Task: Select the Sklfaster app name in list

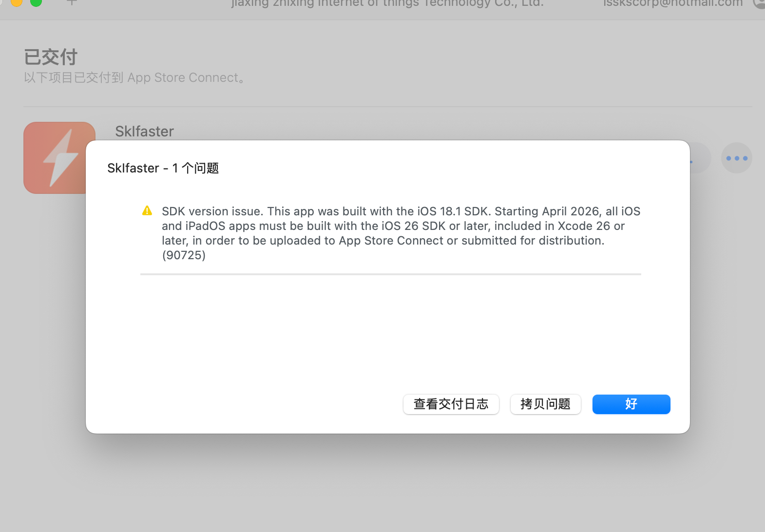Action: (x=144, y=132)
